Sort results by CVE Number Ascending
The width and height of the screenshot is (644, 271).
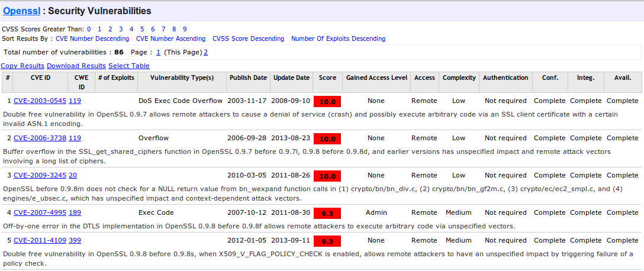[x=170, y=38]
